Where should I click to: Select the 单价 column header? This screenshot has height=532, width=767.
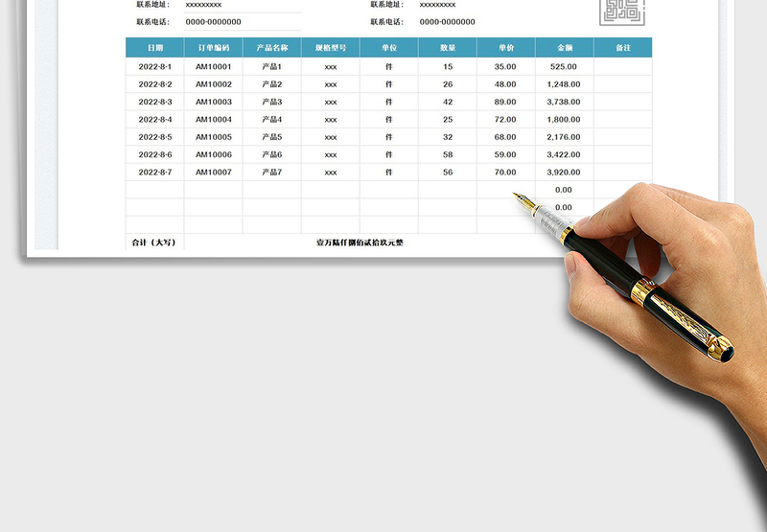(506, 47)
